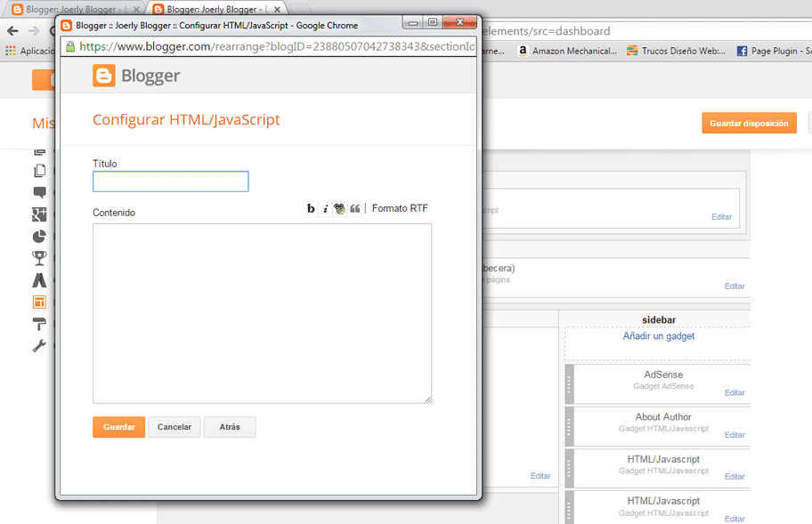This screenshot has width=812, height=524.
Task: Go back in the main Chrome window
Action: click(13, 31)
